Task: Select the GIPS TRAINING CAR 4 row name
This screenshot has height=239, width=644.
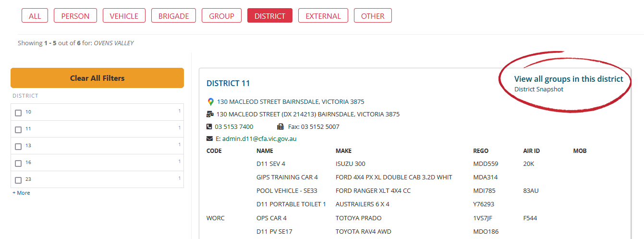Action: click(x=287, y=177)
